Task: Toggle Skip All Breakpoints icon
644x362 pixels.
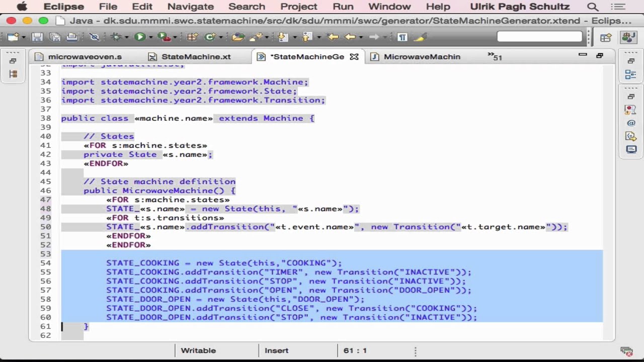Action: point(94,37)
